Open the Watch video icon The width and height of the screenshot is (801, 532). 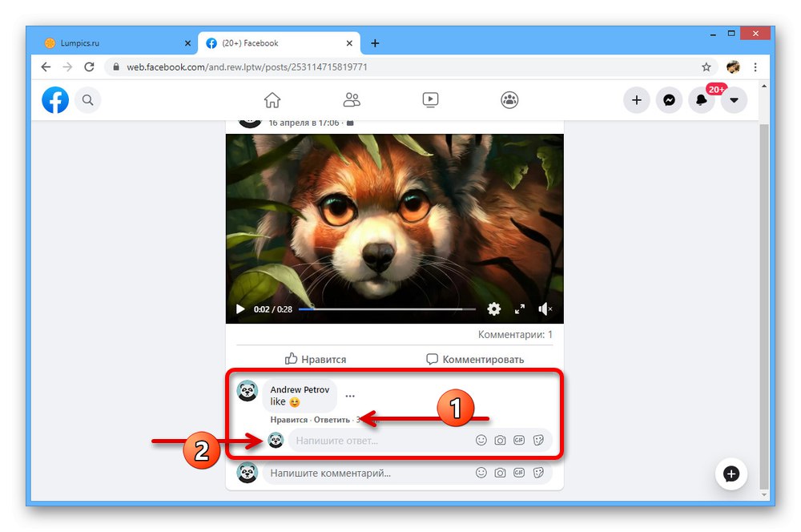coord(431,99)
